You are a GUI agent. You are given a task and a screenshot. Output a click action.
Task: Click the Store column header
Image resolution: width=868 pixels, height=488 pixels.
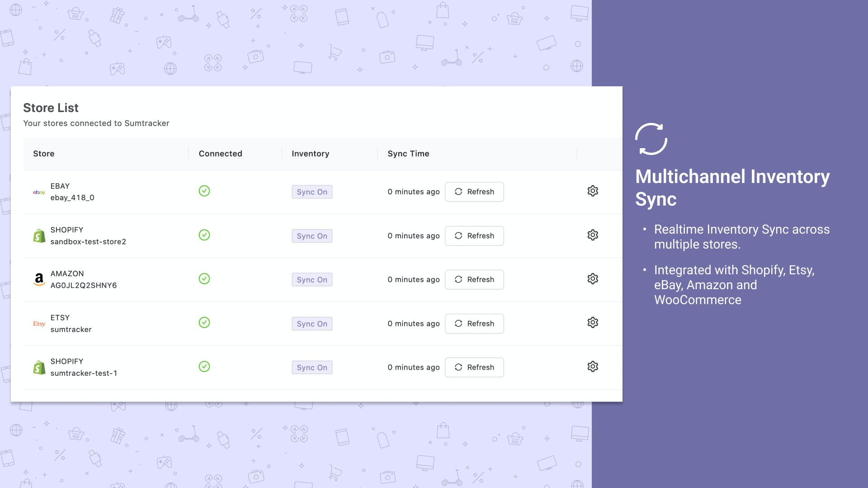tap(44, 154)
